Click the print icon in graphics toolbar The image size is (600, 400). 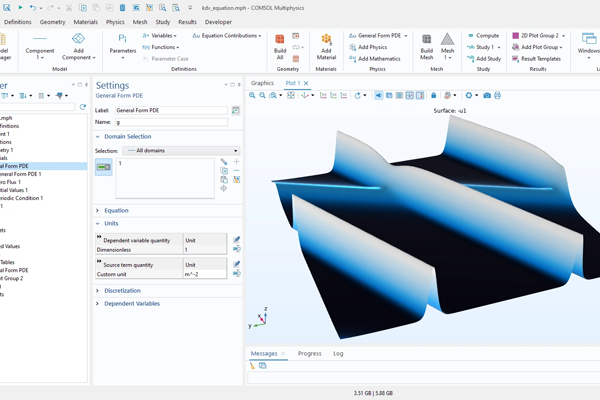[x=497, y=95]
